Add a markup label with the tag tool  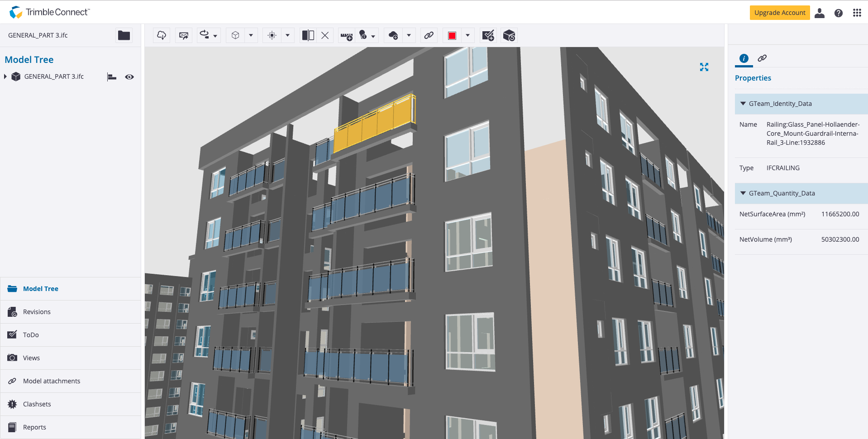coord(364,35)
